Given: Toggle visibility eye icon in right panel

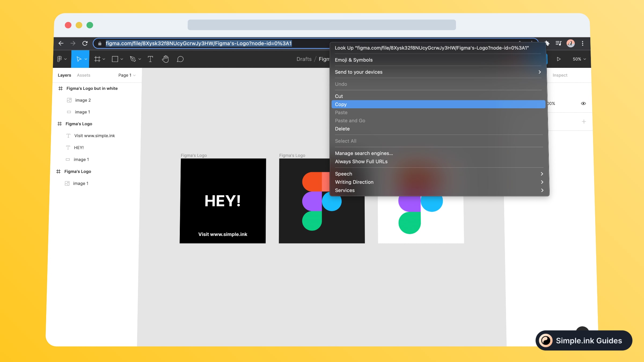Looking at the screenshot, I should coord(583,104).
